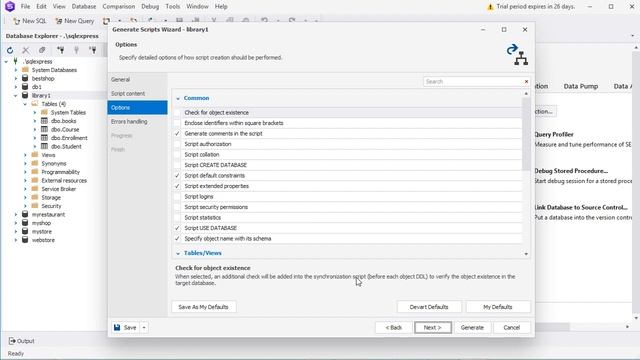Click the Output panel icon

pyautogui.click(x=12, y=341)
